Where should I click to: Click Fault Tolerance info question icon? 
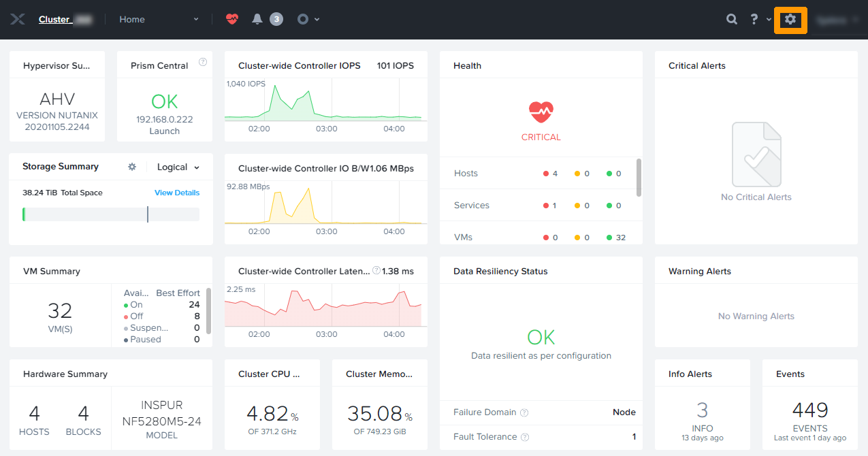pos(525,437)
